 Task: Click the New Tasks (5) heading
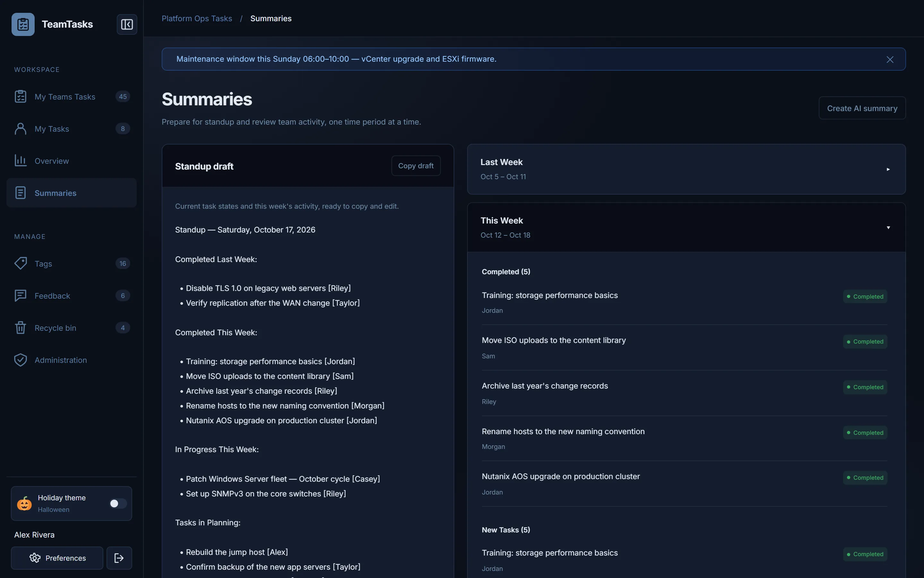tap(506, 530)
